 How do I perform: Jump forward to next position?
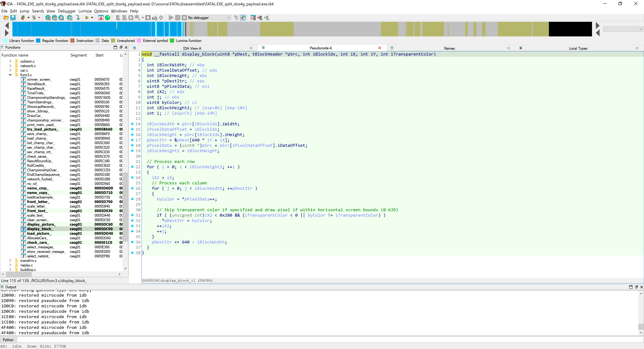coord(34,17)
